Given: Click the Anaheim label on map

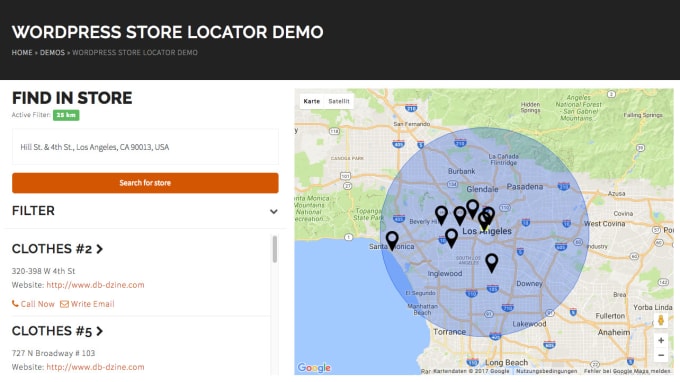Looking at the screenshot, I should pyautogui.click(x=614, y=333).
